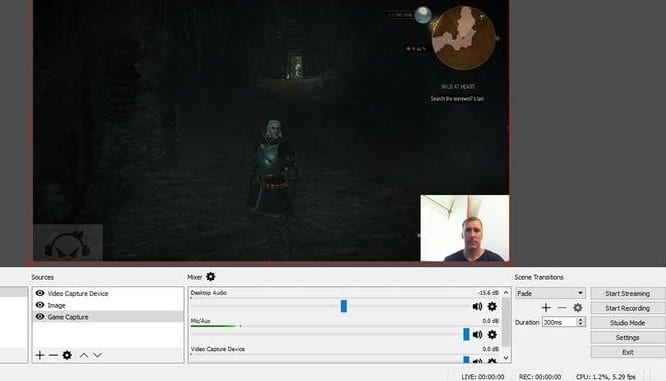Click the Exit button
This screenshot has width=666, height=381.
pos(627,352)
